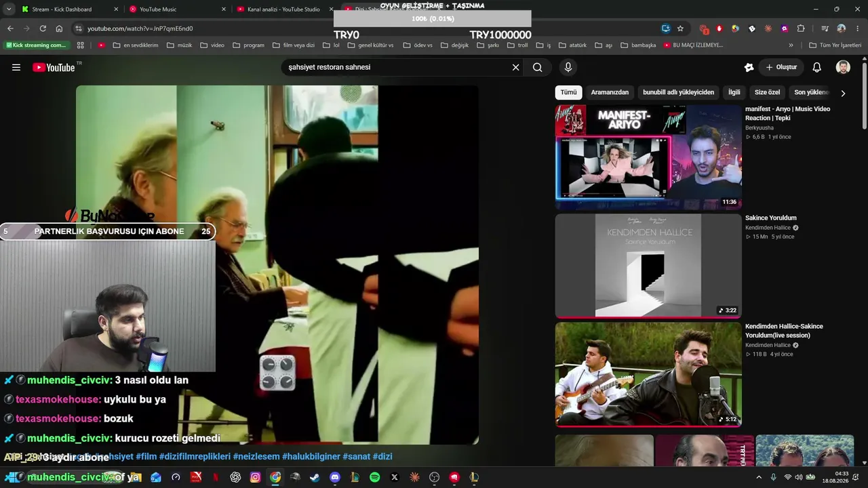Select the bunubill adlı yükleyiciden chip

tap(678, 92)
